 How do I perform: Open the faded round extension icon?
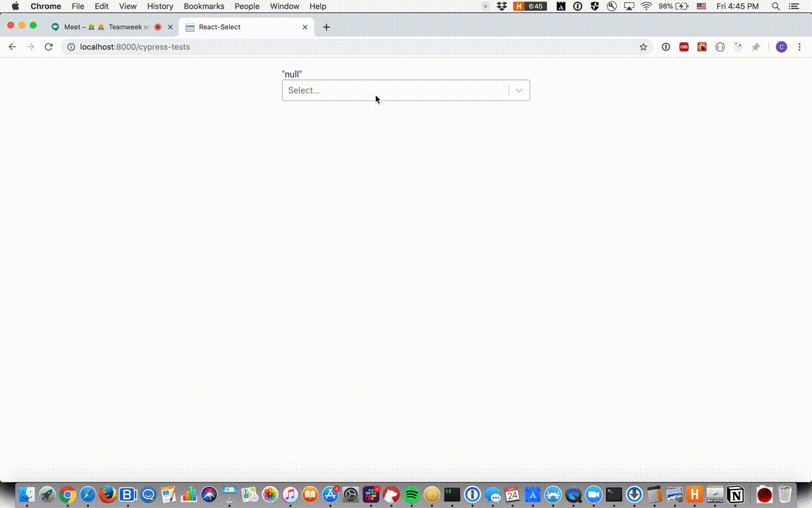(x=738, y=47)
